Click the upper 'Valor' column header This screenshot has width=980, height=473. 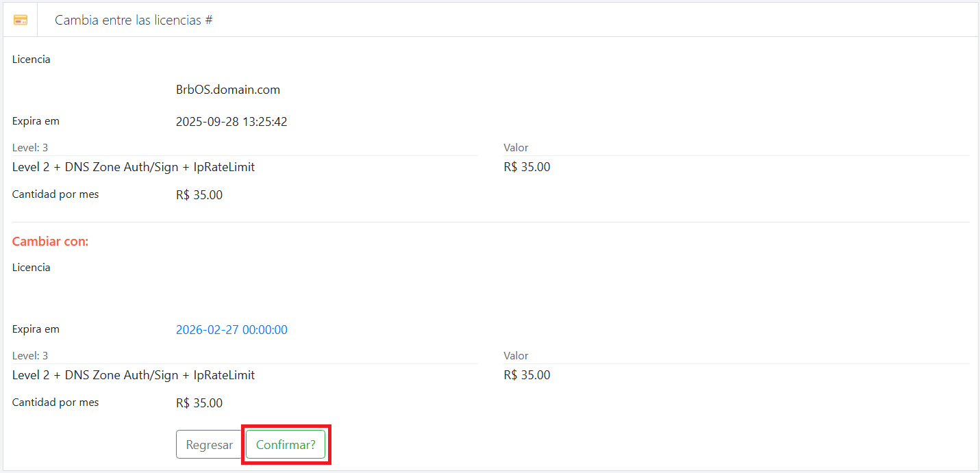[x=516, y=148]
